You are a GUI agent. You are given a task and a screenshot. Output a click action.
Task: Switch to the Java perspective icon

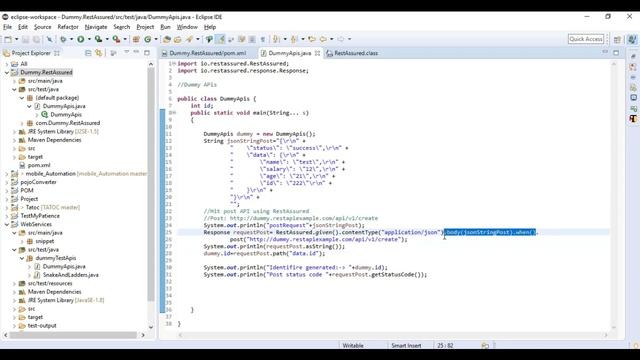[632, 39]
